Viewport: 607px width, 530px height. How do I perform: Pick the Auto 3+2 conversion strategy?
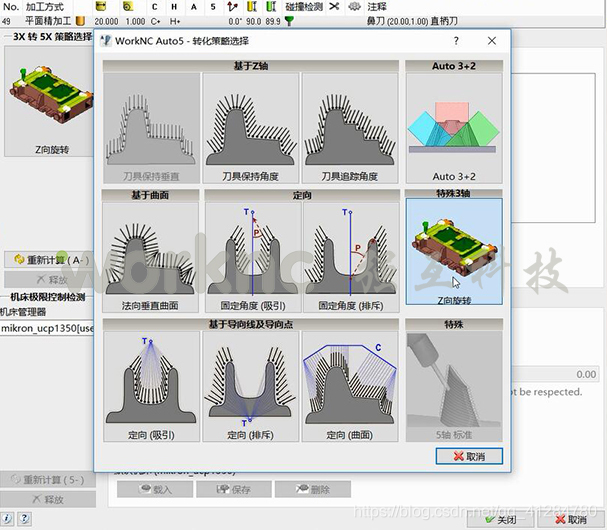click(x=454, y=128)
